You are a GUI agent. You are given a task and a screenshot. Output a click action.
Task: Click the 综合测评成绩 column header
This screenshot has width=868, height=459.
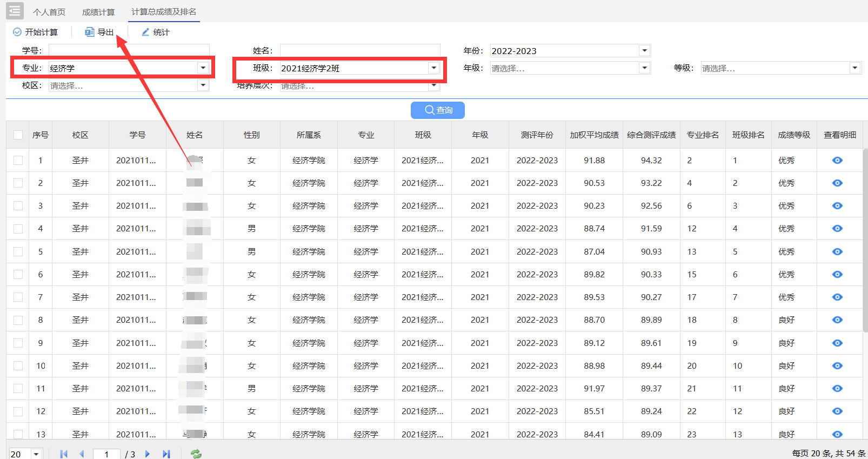click(x=651, y=135)
